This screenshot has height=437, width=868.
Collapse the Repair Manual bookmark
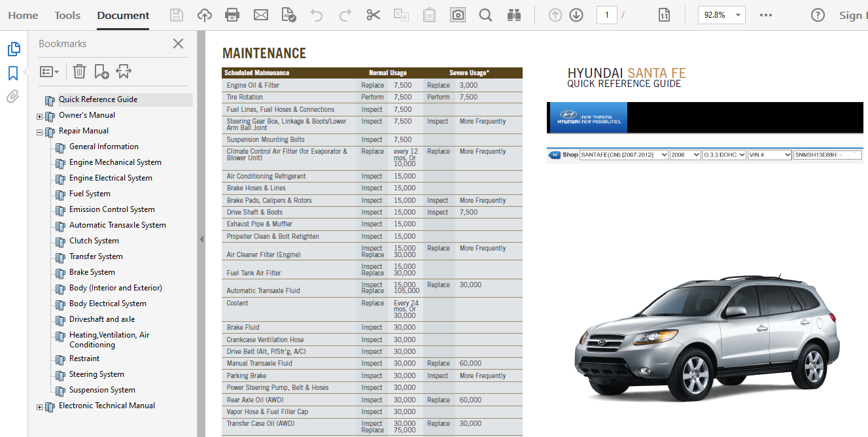(x=39, y=132)
